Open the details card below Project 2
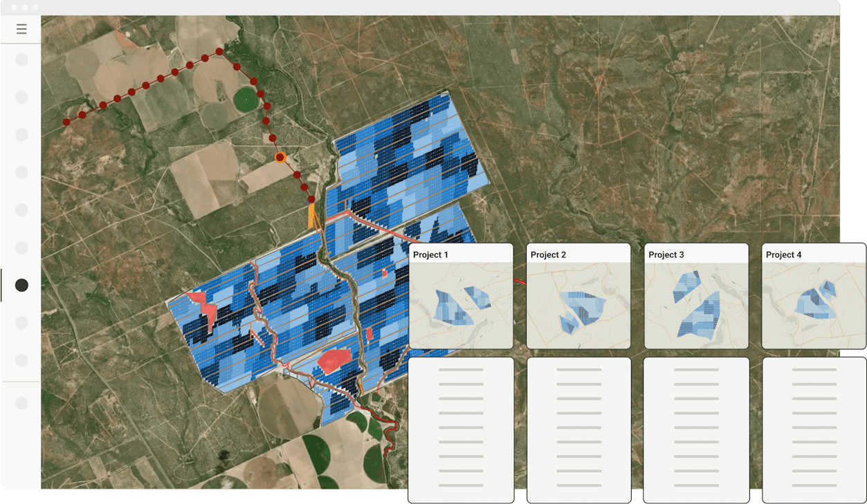 pyautogui.click(x=578, y=429)
